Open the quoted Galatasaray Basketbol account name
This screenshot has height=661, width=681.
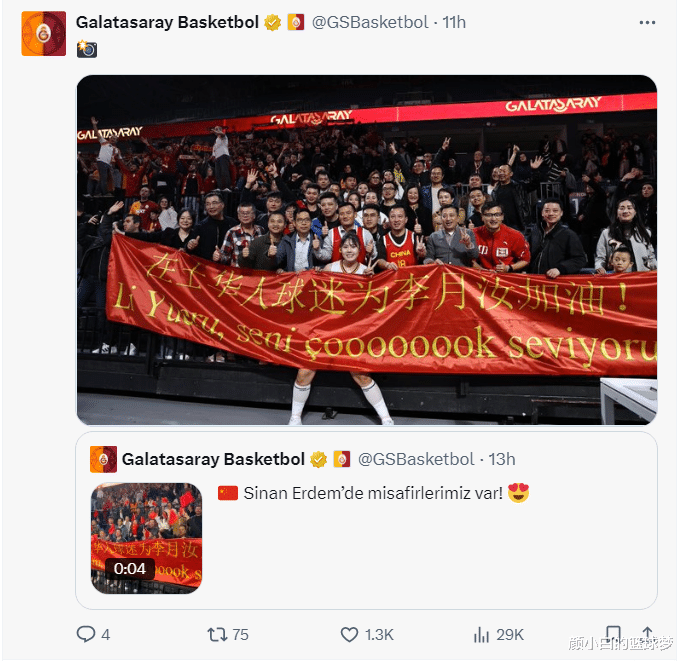pos(213,459)
